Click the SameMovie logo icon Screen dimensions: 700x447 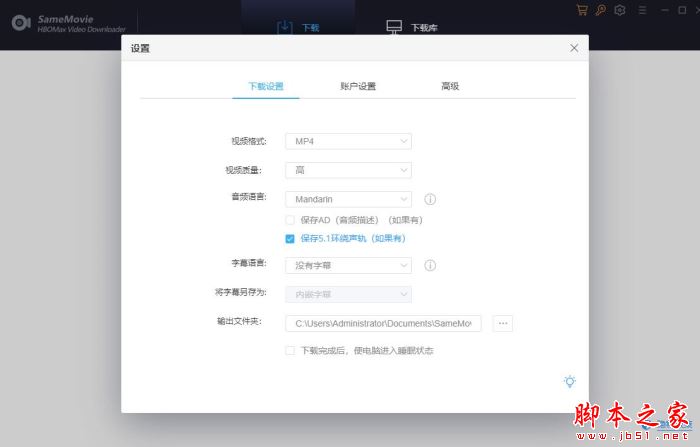[x=21, y=23]
